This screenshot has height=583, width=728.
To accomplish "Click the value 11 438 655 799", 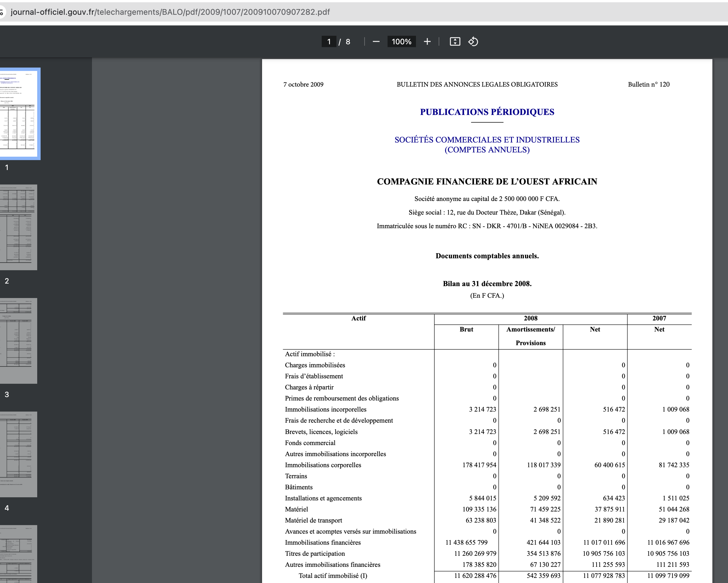I will click(x=466, y=542).
